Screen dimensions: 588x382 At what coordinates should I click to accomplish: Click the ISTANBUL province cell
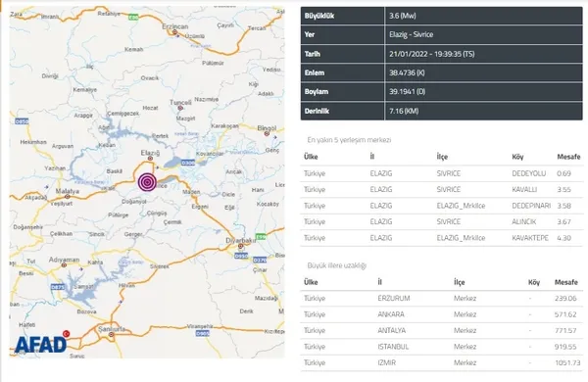[x=393, y=347]
